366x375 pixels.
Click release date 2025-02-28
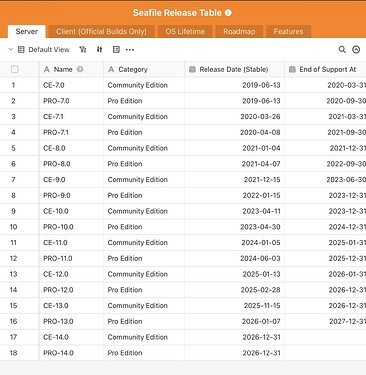point(261,290)
